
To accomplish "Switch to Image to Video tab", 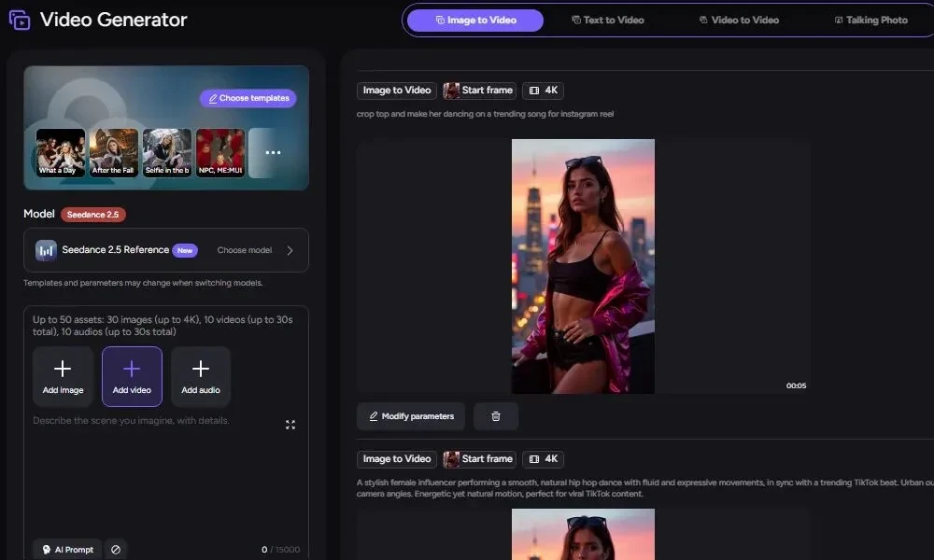I will coord(475,21).
